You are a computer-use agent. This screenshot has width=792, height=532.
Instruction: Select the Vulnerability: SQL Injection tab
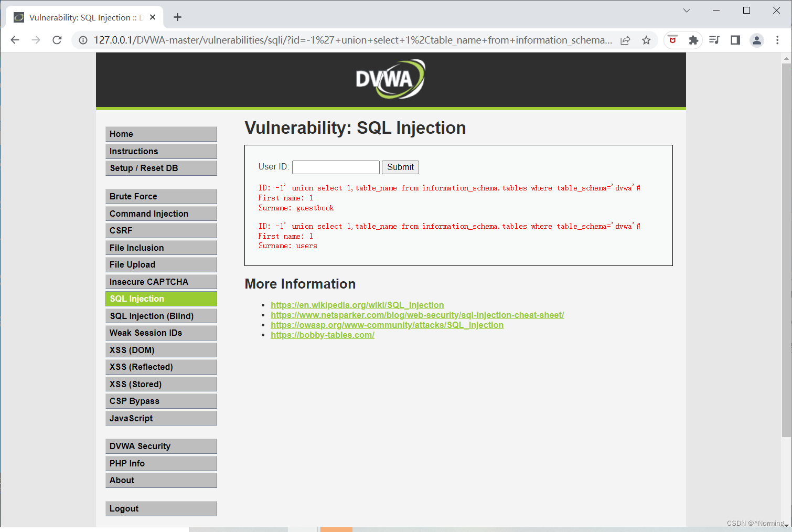(85, 17)
